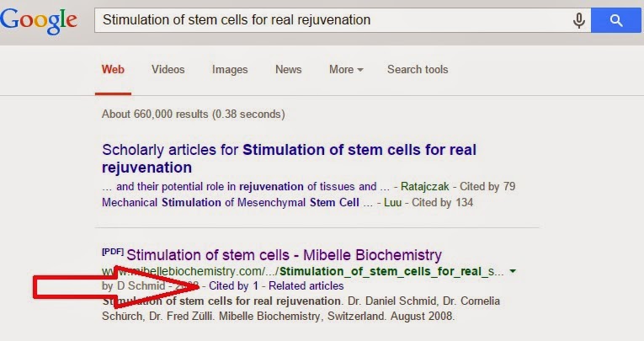Open Search tools options
This screenshot has width=644, height=341.
pyautogui.click(x=418, y=69)
